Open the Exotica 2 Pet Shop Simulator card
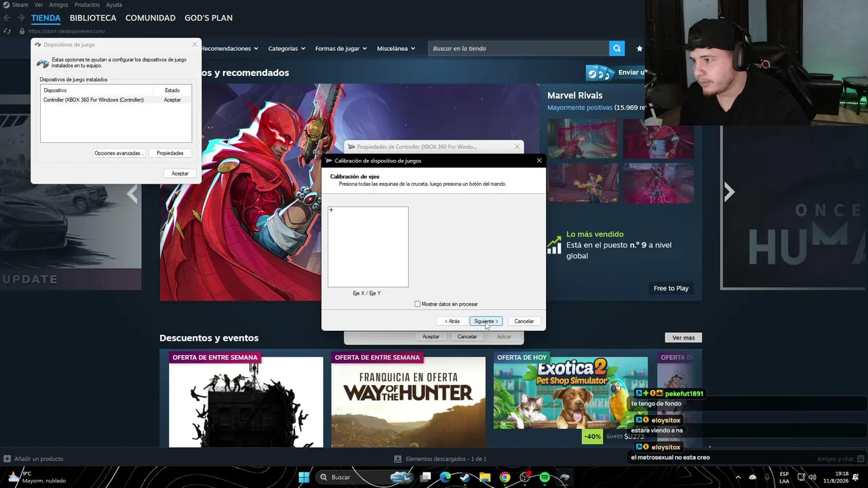868x488 pixels. click(x=570, y=399)
